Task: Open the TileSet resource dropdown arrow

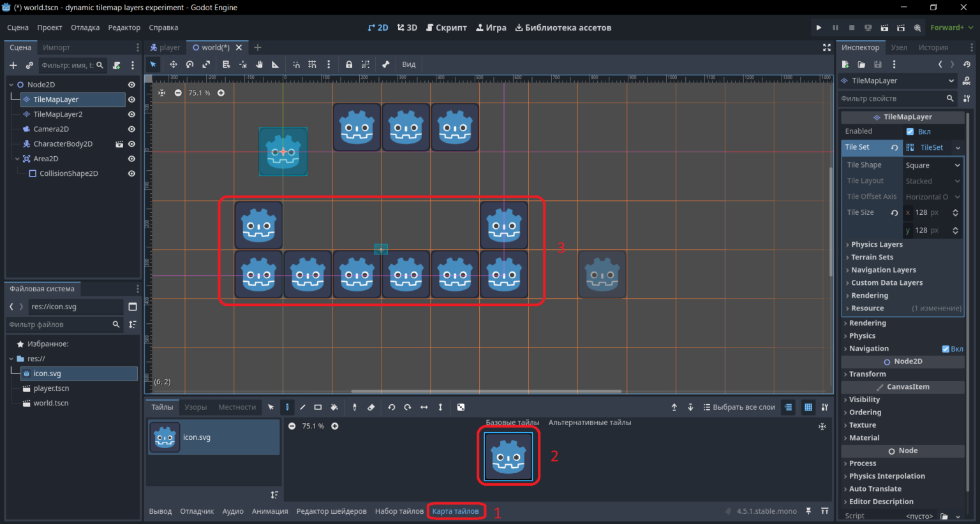Action: (x=958, y=148)
